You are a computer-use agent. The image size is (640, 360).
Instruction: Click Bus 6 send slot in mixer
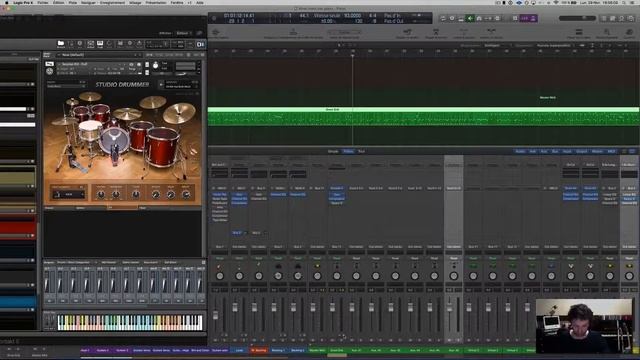click(257, 233)
